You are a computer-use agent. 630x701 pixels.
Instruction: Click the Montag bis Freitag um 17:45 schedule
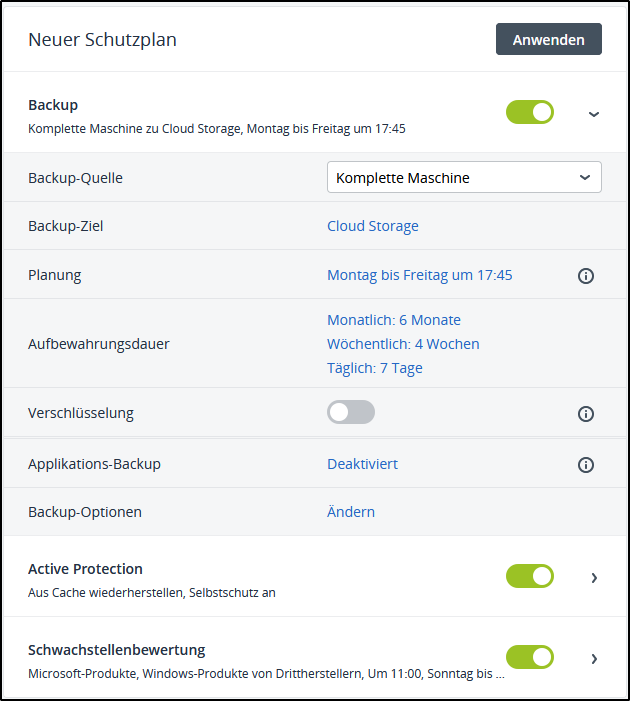(420, 275)
